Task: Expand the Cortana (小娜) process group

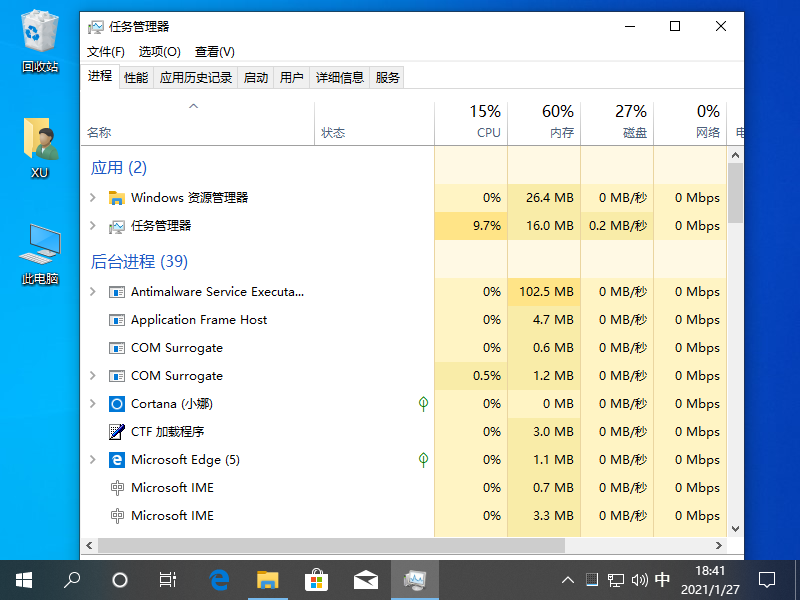Action: click(x=93, y=404)
